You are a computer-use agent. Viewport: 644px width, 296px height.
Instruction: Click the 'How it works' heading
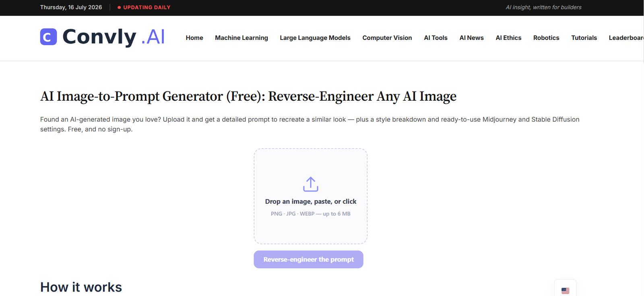[x=81, y=287]
